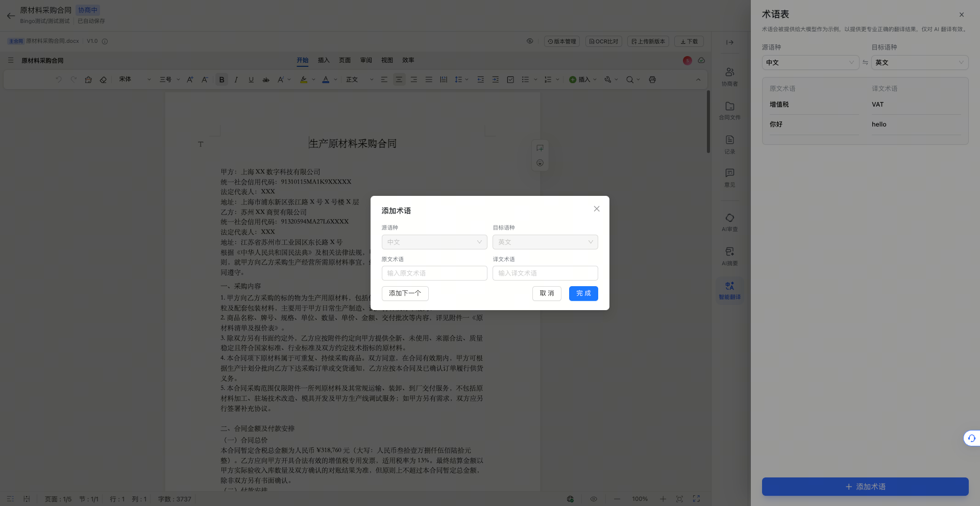This screenshot has width=980, height=506.
Task: Click the search magnifier in toolbar
Action: pos(630,80)
